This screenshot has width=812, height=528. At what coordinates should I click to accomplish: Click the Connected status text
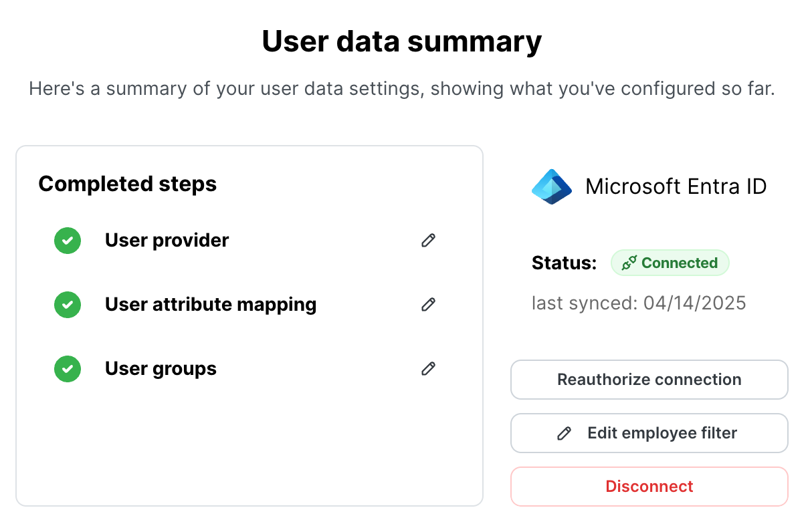coord(679,263)
